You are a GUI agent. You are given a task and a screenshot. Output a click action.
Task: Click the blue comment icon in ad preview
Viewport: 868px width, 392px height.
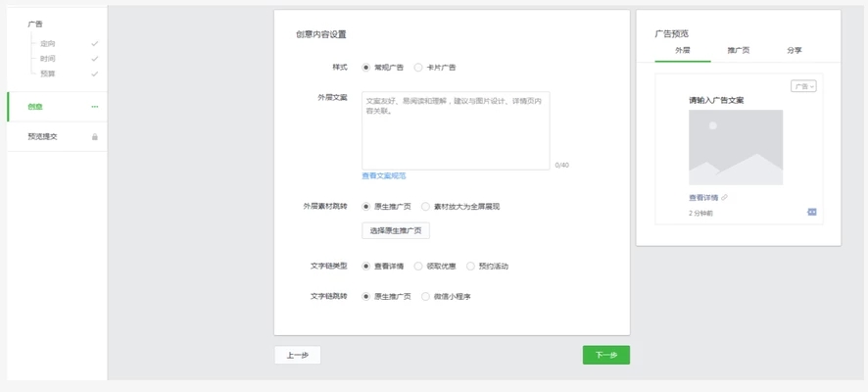pos(811,212)
